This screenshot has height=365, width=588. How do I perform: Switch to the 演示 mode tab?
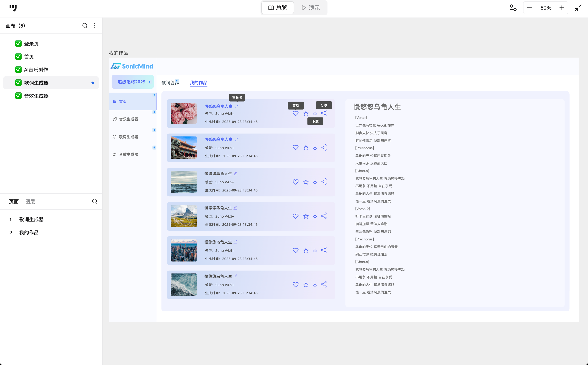point(311,8)
